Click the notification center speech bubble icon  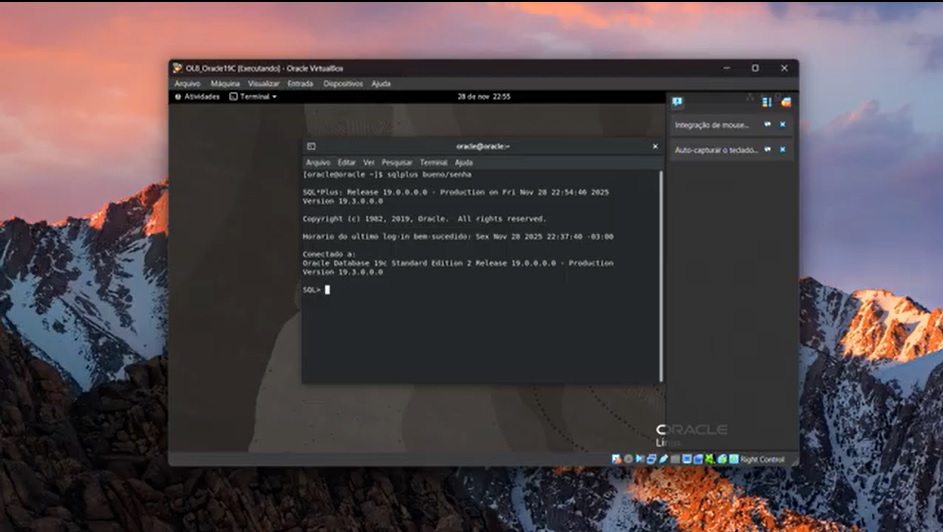pos(677,102)
